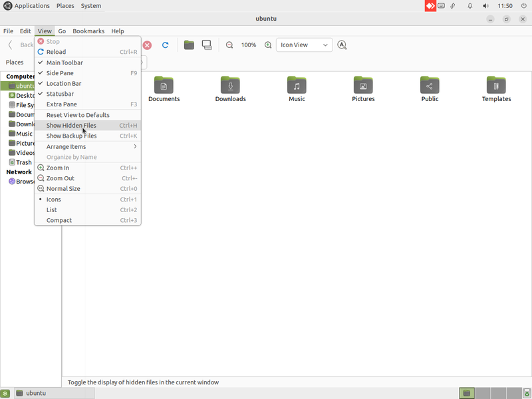
Task: Open the Places side pane selector
Action: (x=15, y=62)
